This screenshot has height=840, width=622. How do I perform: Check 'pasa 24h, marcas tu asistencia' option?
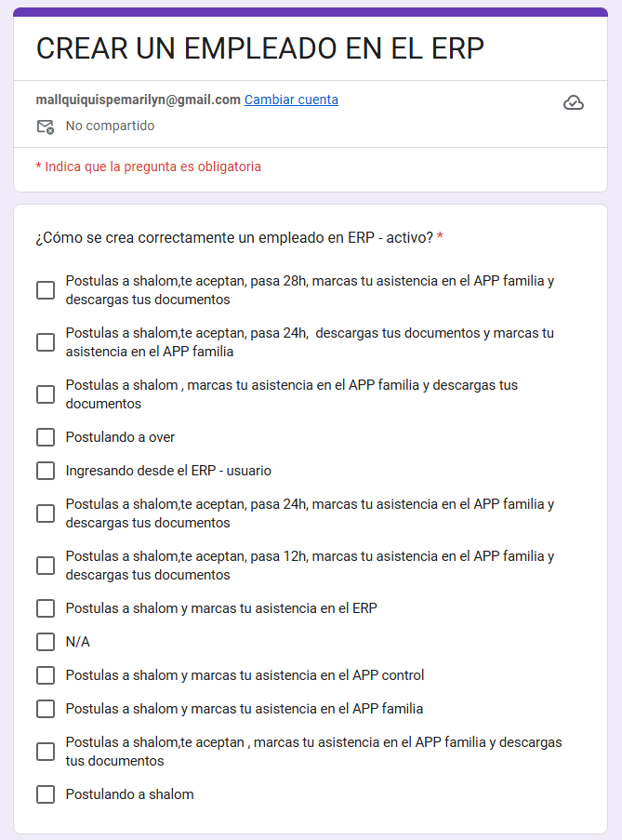tap(46, 513)
